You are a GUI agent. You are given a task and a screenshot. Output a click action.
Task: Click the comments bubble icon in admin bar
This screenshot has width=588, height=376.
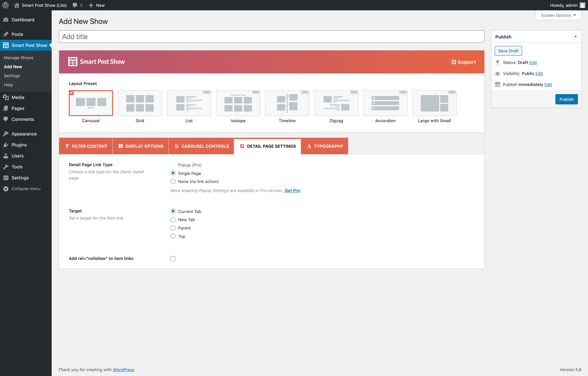pyautogui.click(x=75, y=5)
